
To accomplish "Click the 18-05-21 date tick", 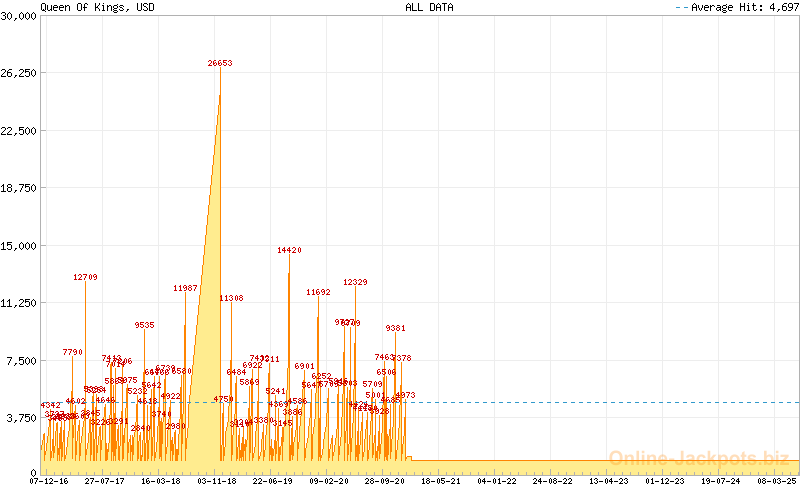I will (x=441, y=481).
